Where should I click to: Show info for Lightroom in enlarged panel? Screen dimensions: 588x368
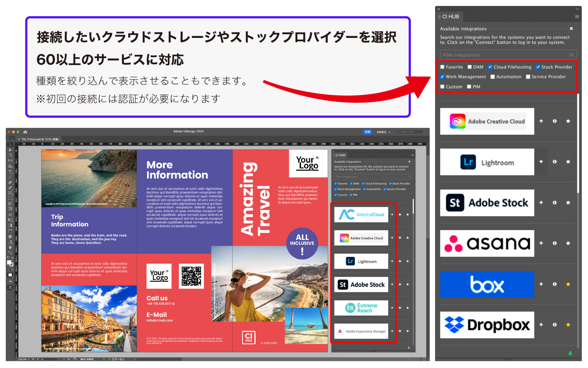coord(555,162)
